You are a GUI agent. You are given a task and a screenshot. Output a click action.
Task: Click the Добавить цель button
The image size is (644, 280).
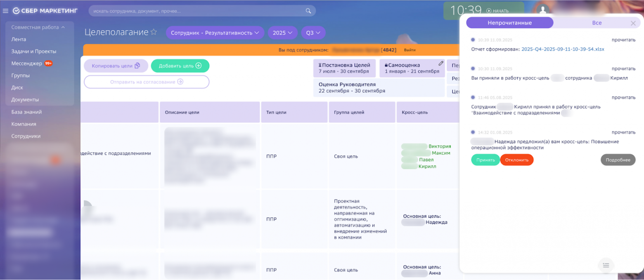180,66
